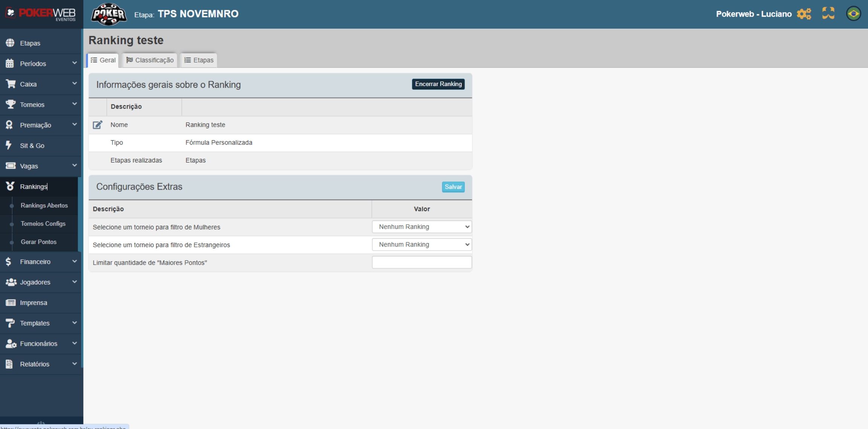This screenshot has width=868, height=429.
Task: Click the fullscreen brackets icon in header
Action: (828, 14)
